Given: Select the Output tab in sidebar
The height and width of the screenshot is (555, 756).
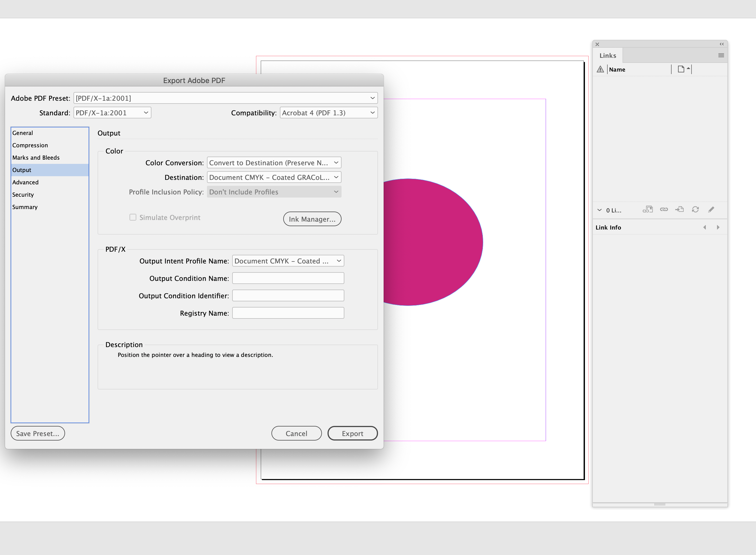Looking at the screenshot, I should tap(49, 170).
